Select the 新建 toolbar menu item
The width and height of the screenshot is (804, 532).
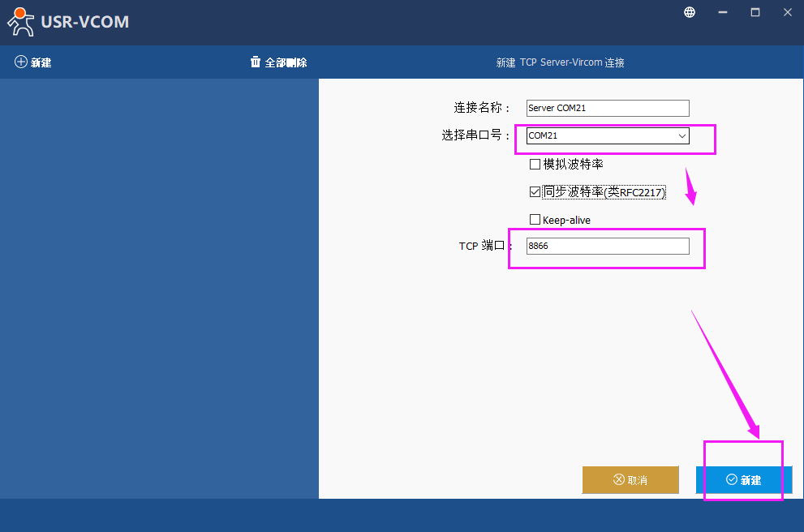click(x=41, y=62)
